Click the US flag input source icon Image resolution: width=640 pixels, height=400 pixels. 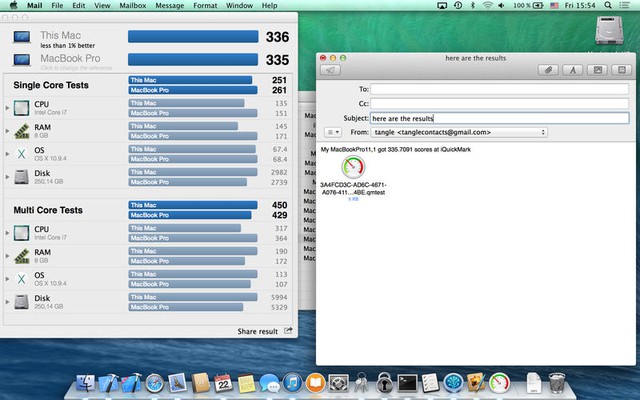[554, 5]
